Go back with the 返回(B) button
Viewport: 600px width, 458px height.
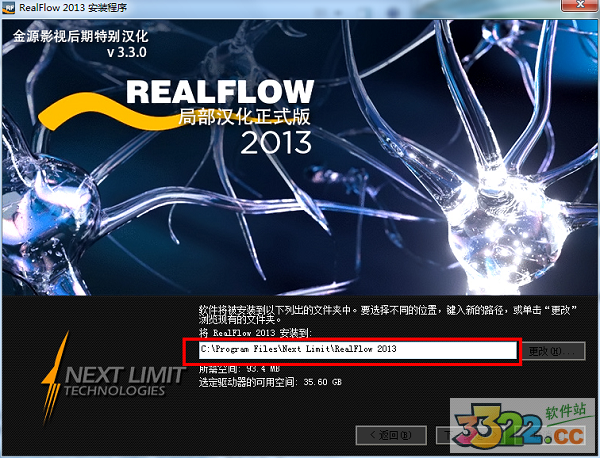pyautogui.click(x=391, y=435)
